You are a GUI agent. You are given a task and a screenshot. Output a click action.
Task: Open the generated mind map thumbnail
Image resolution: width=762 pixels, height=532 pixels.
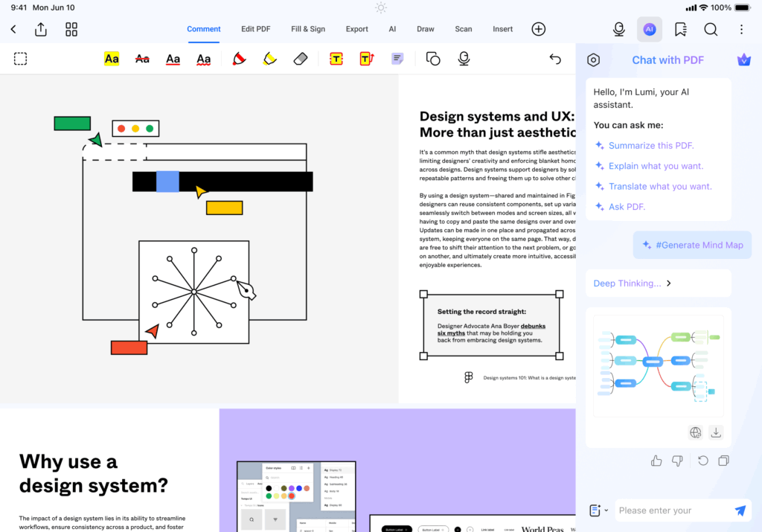point(659,366)
